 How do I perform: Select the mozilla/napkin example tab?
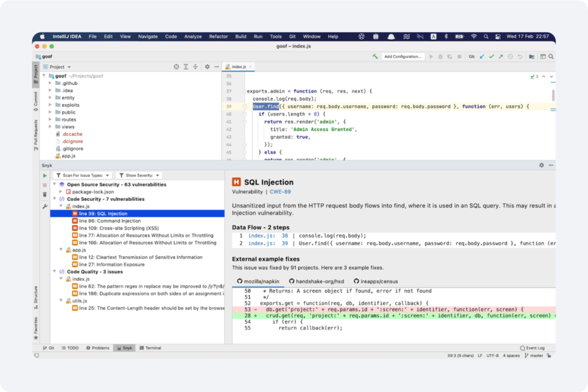(x=258, y=281)
